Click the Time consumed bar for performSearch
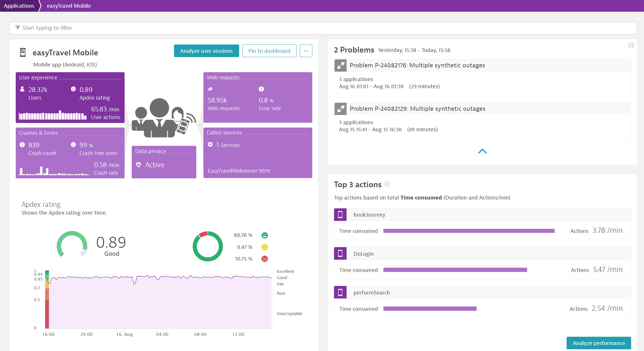 430,308
